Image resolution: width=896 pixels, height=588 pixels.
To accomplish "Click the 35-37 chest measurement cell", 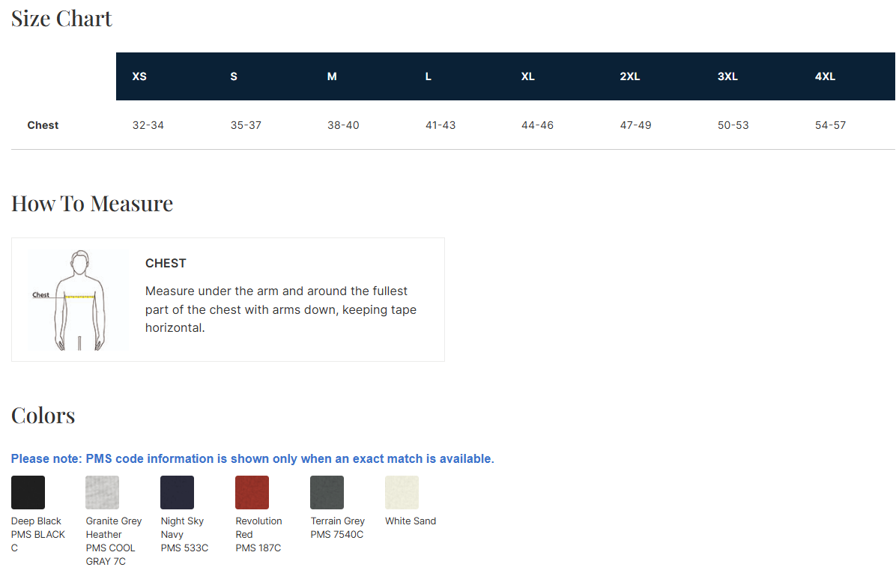I will [x=246, y=125].
